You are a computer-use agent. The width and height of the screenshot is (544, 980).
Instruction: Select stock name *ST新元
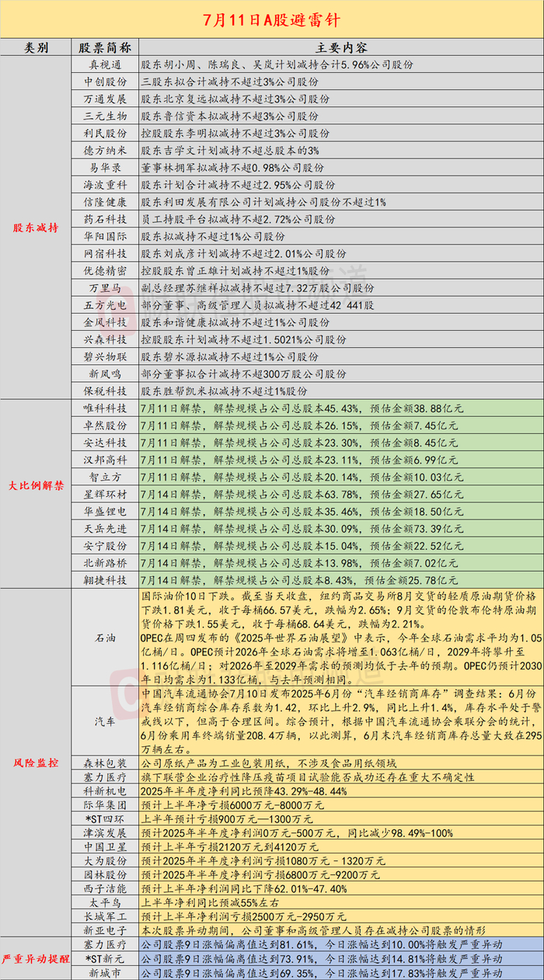[x=105, y=958]
